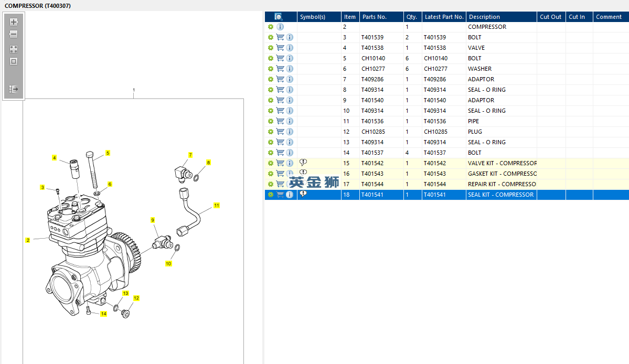Sort by the Qty. column header
This screenshot has height=364, width=629.
413,17
